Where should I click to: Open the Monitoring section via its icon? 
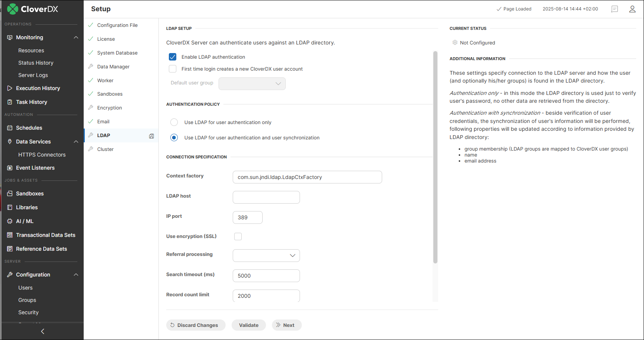click(x=9, y=37)
